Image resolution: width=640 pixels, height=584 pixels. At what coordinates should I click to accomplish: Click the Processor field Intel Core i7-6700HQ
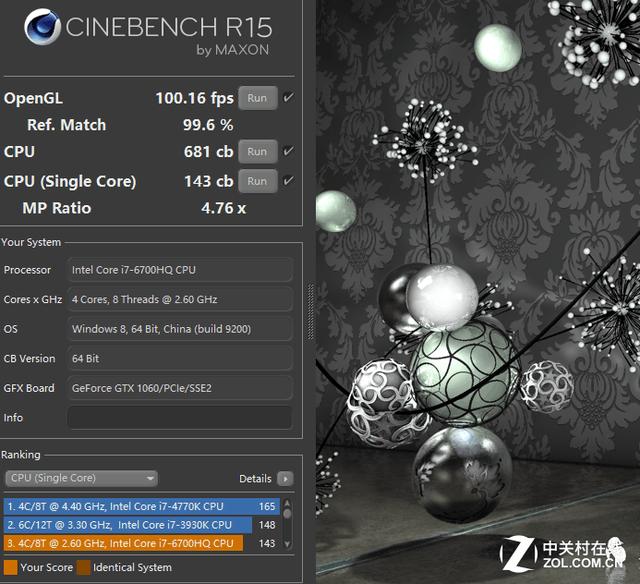click(180, 270)
